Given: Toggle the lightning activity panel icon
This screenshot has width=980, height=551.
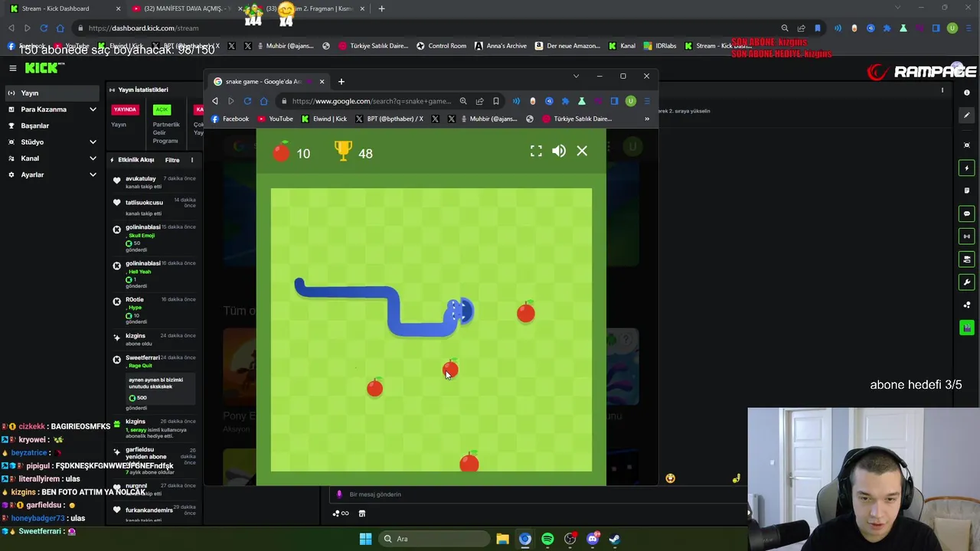Looking at the screenshot, I should tap(967, 168).
